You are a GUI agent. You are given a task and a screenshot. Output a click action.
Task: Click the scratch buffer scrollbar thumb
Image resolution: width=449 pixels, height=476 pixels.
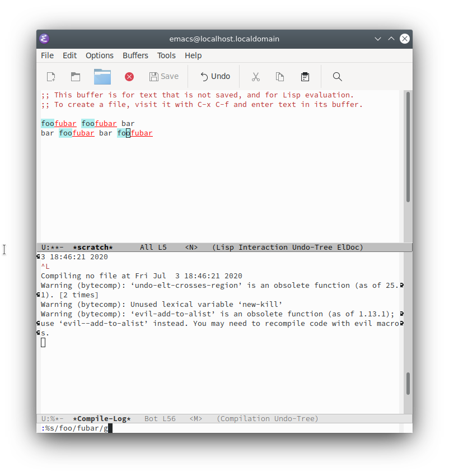pos(408,147)
